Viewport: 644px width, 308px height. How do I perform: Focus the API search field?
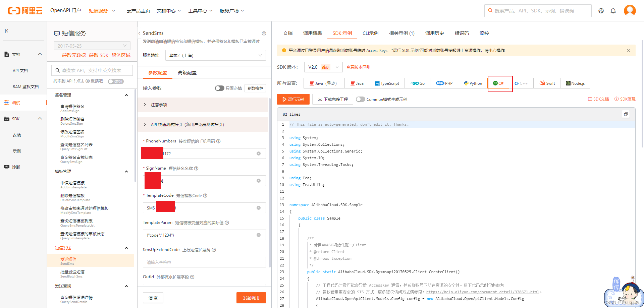pyautogui.click(x=92, y=70)
